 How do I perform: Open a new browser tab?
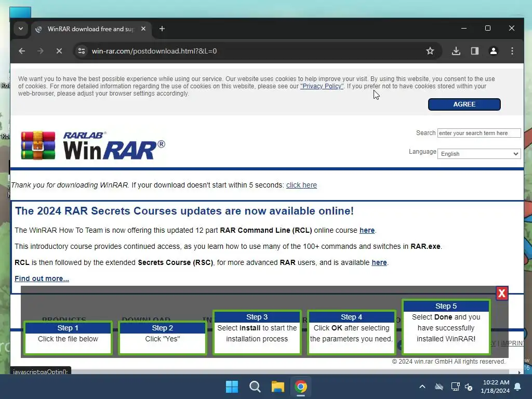click(162, 29)
